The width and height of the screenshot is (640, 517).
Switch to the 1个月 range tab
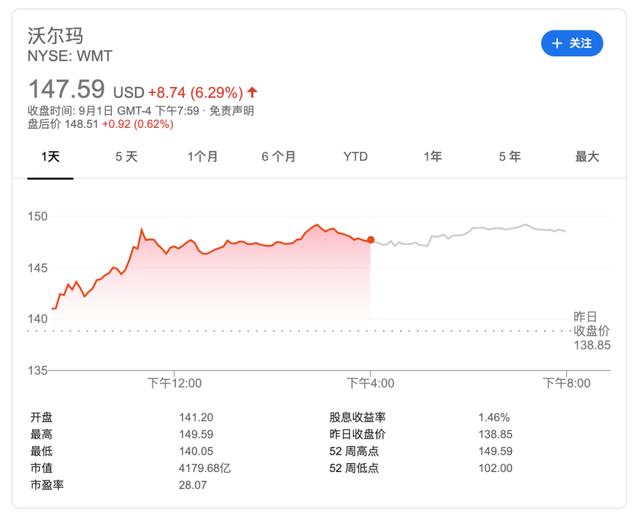[202, 157]
